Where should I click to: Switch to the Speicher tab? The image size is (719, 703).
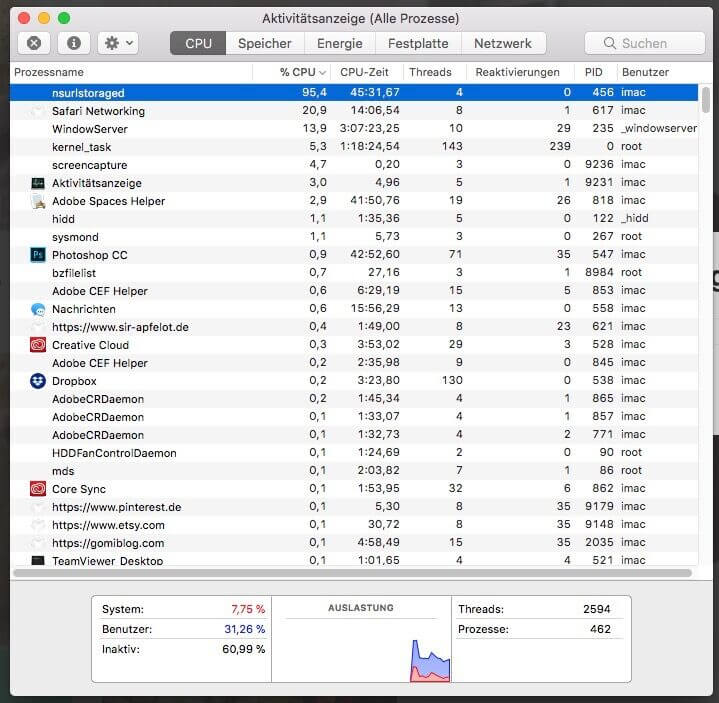click(265, 43)
